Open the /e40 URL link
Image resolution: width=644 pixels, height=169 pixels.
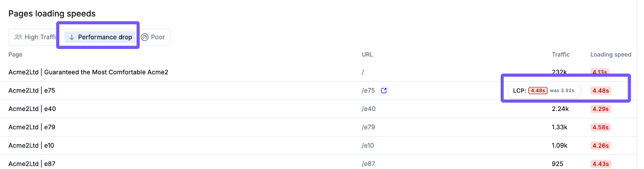pyautogui.click(x=368, y=109)
